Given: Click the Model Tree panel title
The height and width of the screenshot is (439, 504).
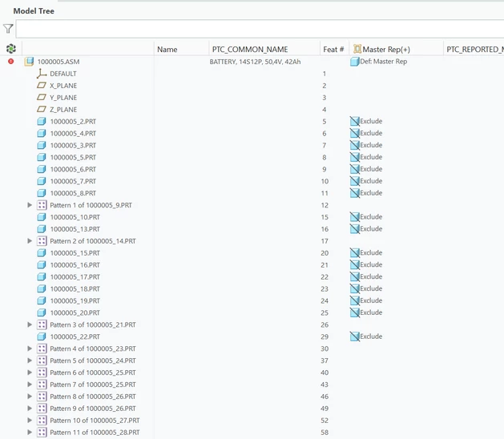Looking at the screenshot, I should pos(34,11).
